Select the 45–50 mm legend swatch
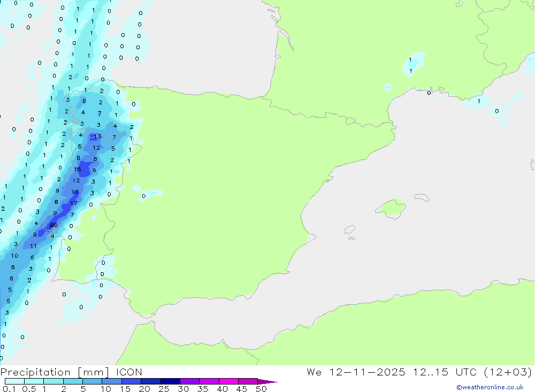 coord(248,381)
